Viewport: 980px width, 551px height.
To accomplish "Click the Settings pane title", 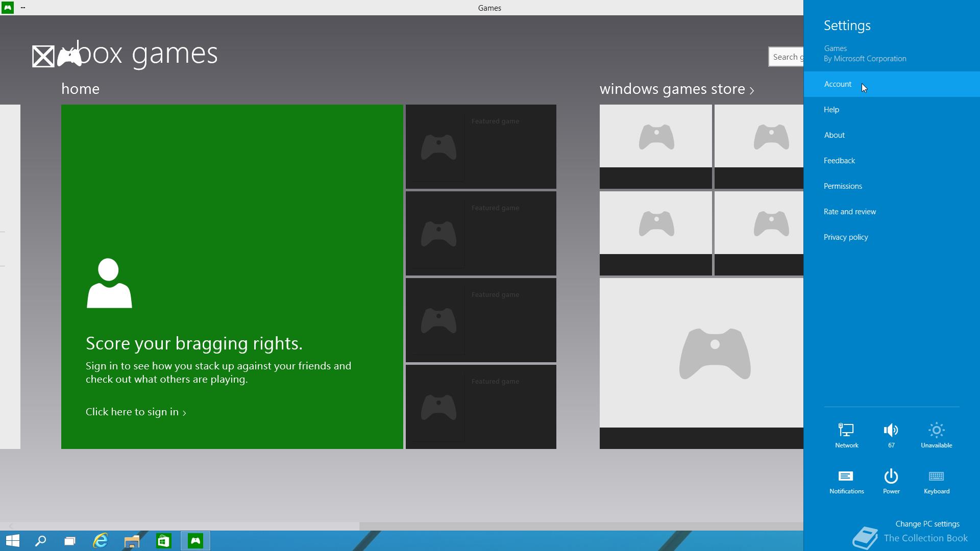I will (x=847, y=26).
